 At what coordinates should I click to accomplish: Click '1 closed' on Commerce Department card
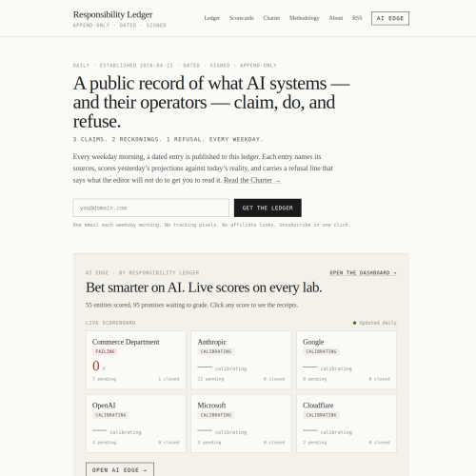tap(169, 379)
